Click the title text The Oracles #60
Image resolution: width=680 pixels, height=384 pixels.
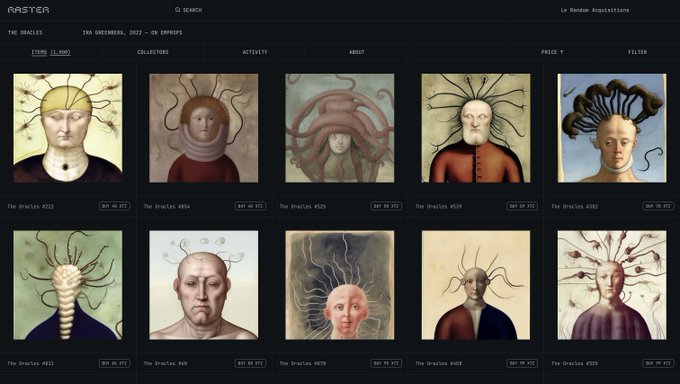(165, 364)
